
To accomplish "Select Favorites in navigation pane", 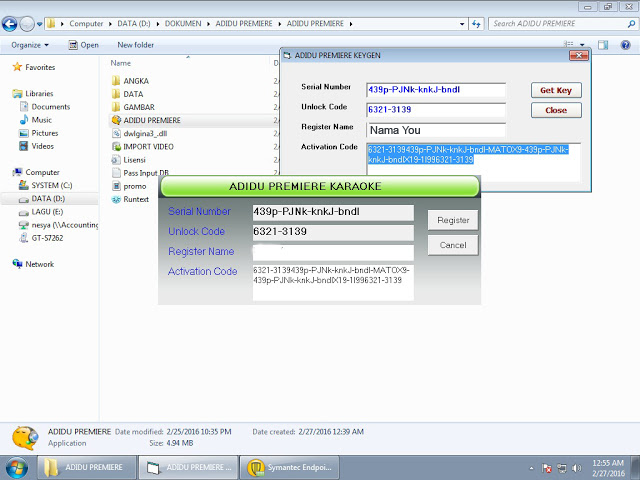I will point(33,67).
